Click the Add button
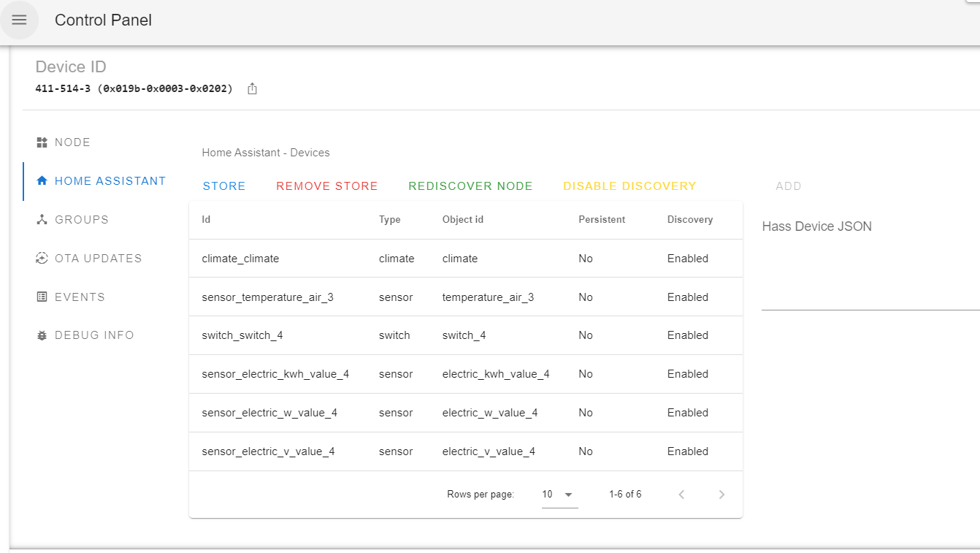The height and width of the screenshot is (553, 980). 789,186
